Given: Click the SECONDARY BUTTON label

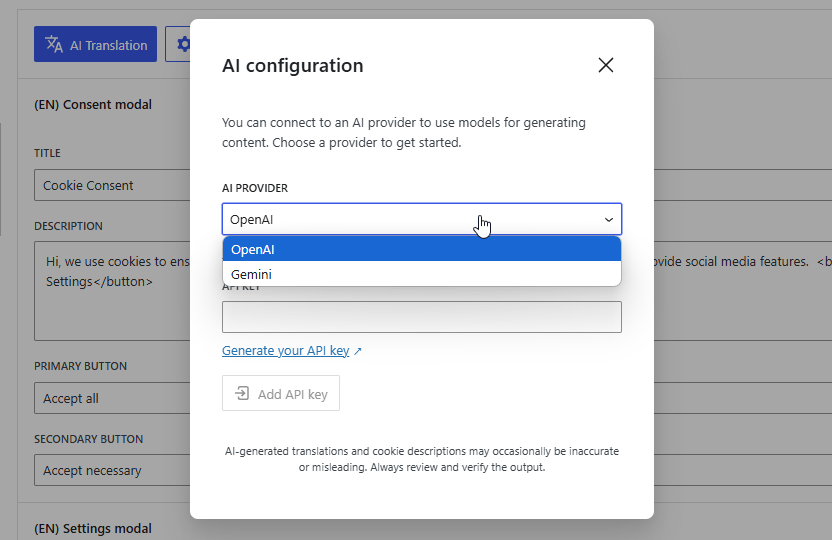Looking at the screenshot, I should pyautogui.click(x=89, y=439).
